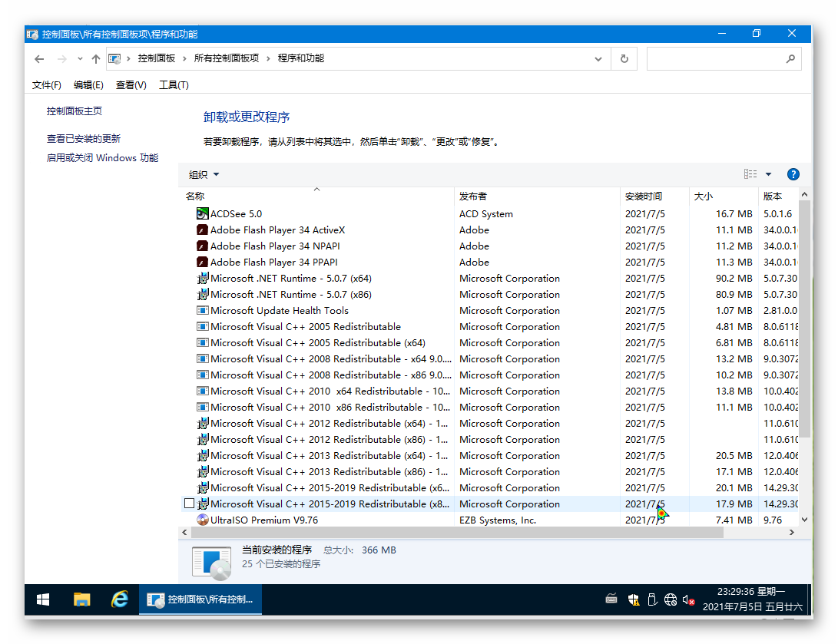Open the 组织 dropdown
The height and width of the screenshot is (644, 838).
(x=204, y=174)
